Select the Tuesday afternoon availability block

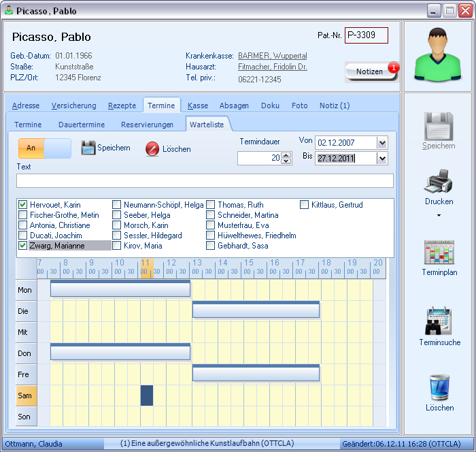tap(256, 310)
